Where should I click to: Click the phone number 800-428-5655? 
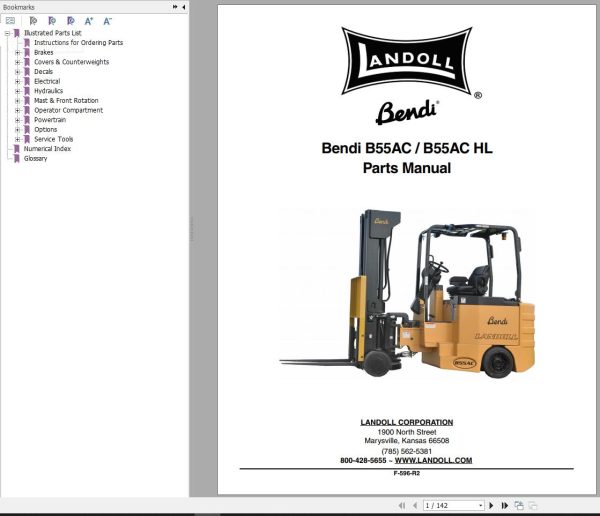point(363,460)
